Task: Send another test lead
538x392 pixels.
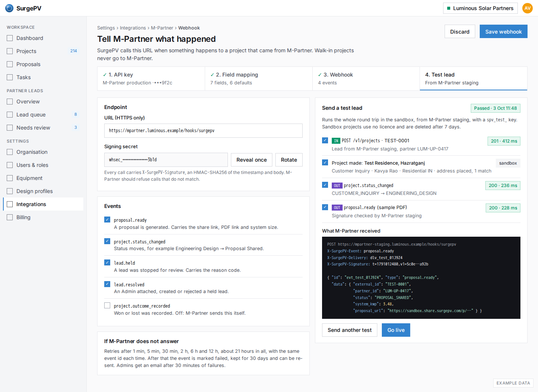Action: click(350, 330)
